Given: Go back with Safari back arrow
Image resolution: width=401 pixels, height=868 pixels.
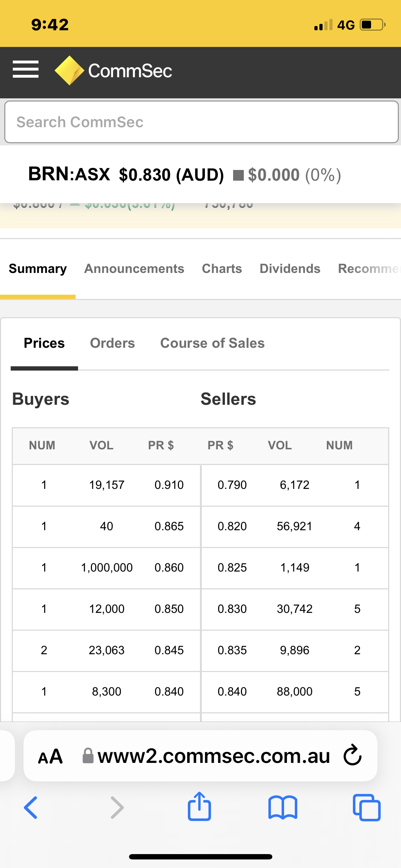Looking at the screenshot, I should (x=31, y=807).
